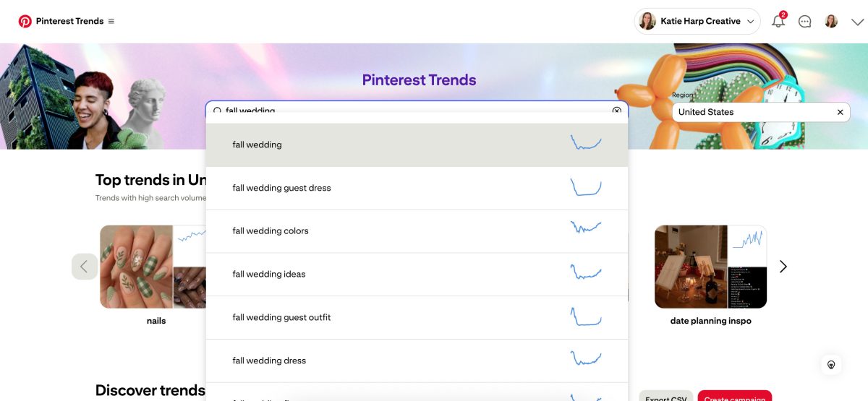Click the profile avatar in the header

[831, 21]
